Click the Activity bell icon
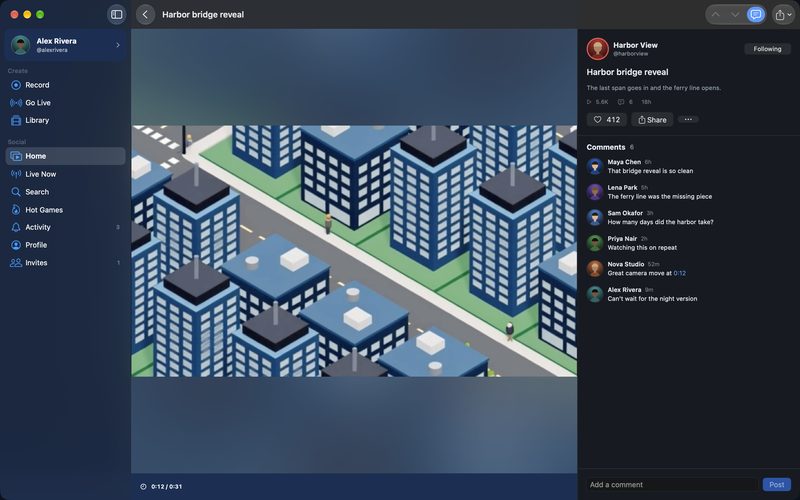The width and height of the screenshot is (800, 500). pos(16,227)
